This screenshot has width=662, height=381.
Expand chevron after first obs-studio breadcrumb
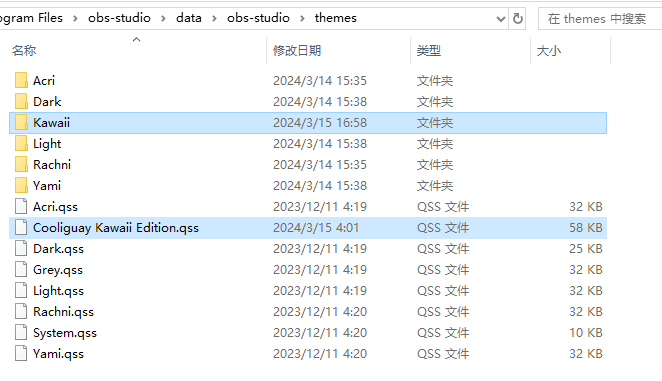pyautogui.click(x=163, y=18)
